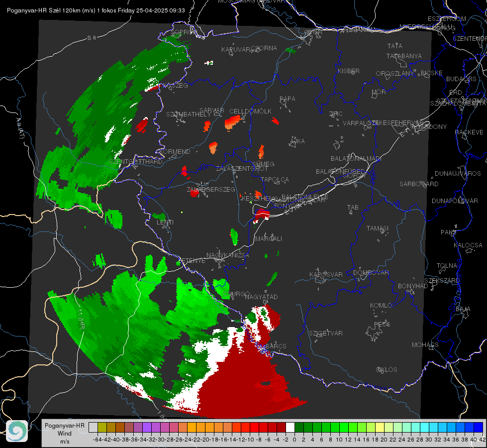
Task: Click the OROSZLÁNY city label
Action: click(x=395, y=73)
